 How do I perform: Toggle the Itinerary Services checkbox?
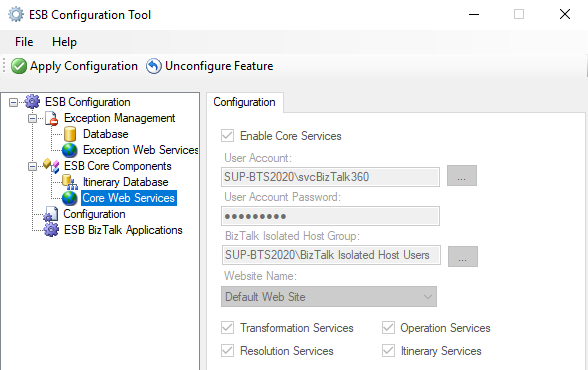coord(388,351)
